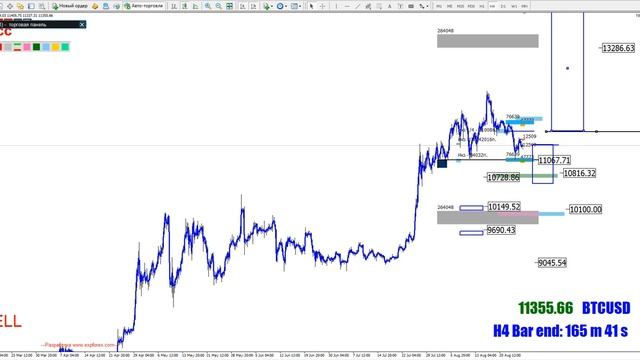This screenshot has height=360, width=640.
Task: Select the arrow cursor tool
Action: [311, 6]
